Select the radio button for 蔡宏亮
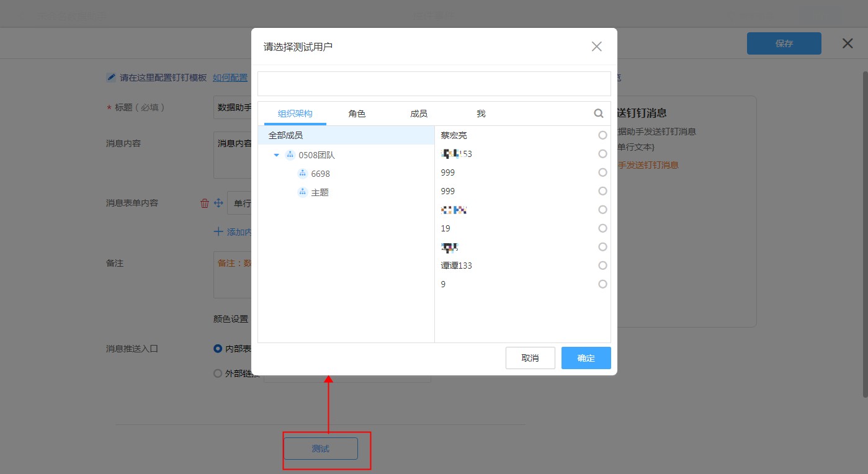Screen dimensions: 868x474 coord(602,135)
